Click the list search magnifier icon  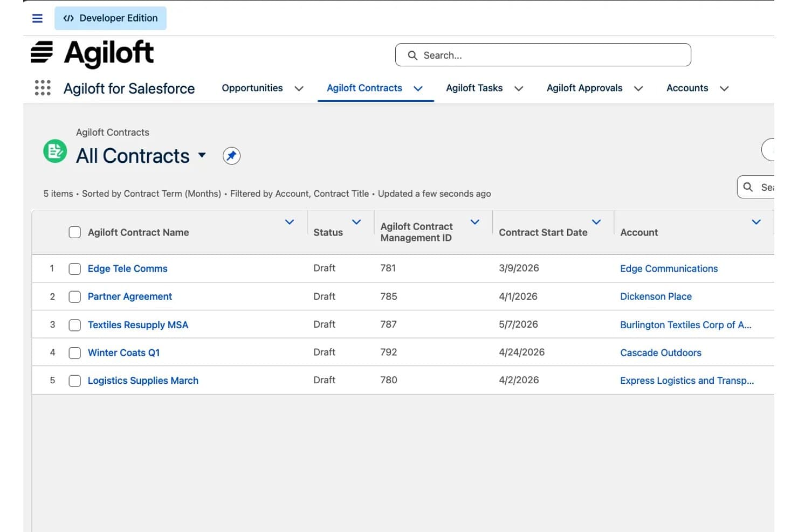[748, 187]
